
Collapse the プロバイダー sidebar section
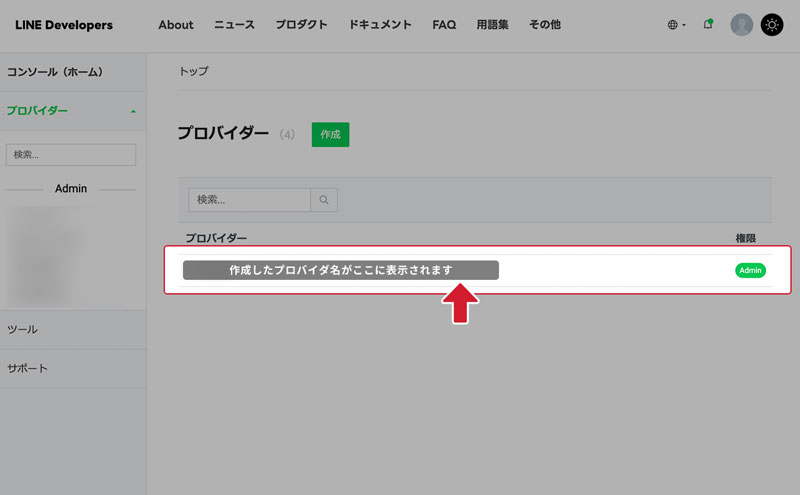[133, 111]
